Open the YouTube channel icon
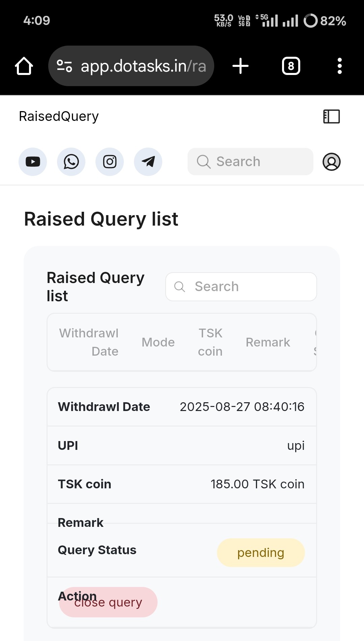 coord(33,162)
